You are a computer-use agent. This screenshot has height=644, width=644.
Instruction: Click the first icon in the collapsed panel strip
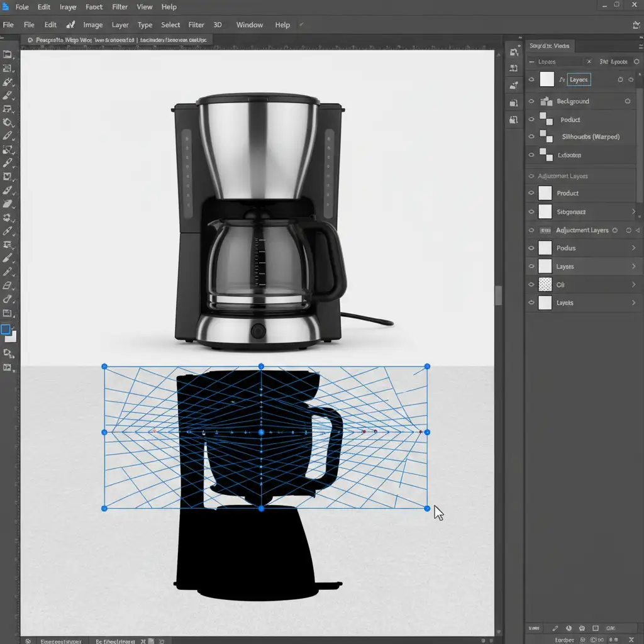click(514, 52)
